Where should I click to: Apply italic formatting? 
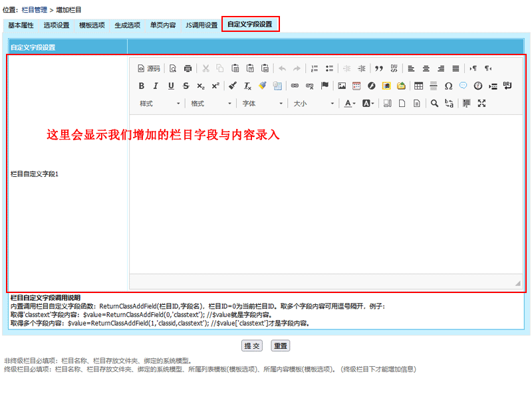[x=156, y=86]
